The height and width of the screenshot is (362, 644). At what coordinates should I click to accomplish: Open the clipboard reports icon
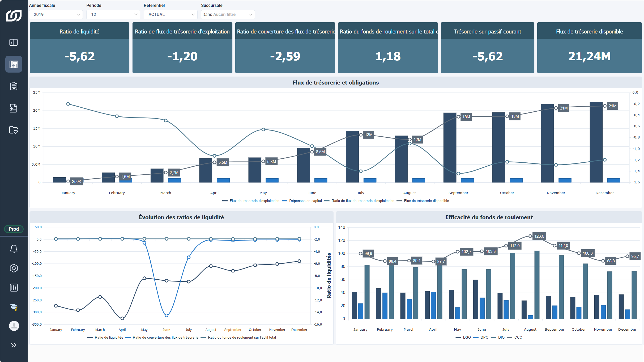pos(14,86)
